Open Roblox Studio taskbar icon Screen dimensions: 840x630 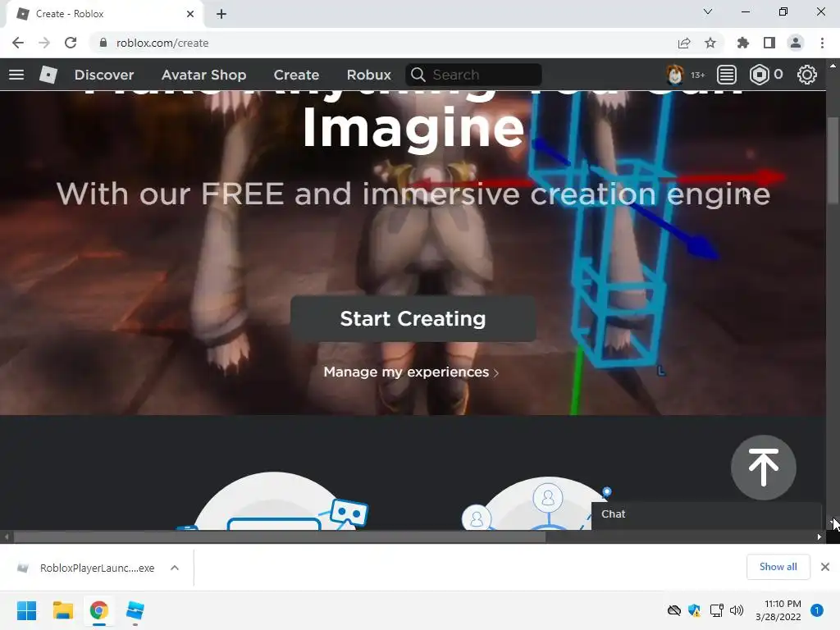point(135,610)
